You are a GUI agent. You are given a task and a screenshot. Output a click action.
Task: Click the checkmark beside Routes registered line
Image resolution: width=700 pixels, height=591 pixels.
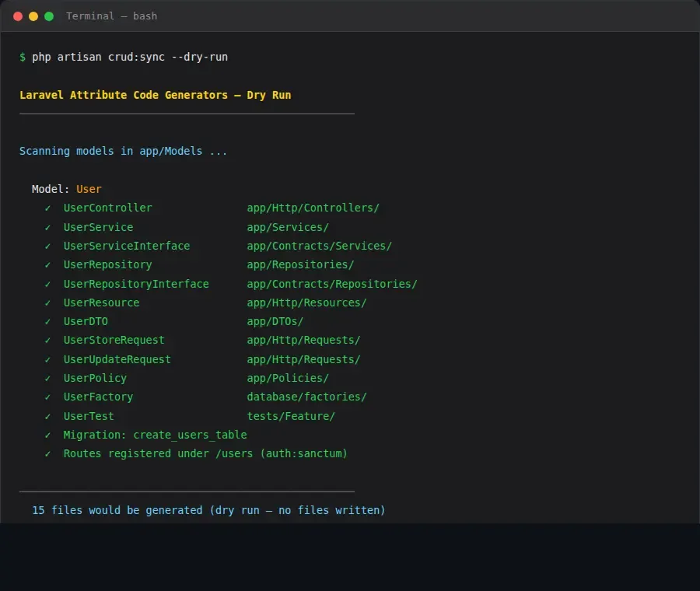tap(47, 453)
